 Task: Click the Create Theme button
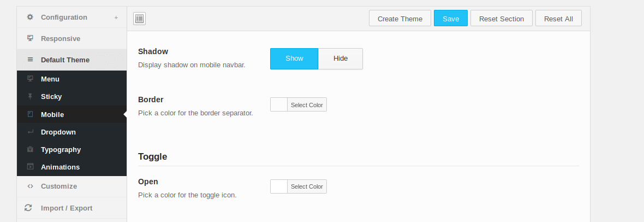point(400,19)
